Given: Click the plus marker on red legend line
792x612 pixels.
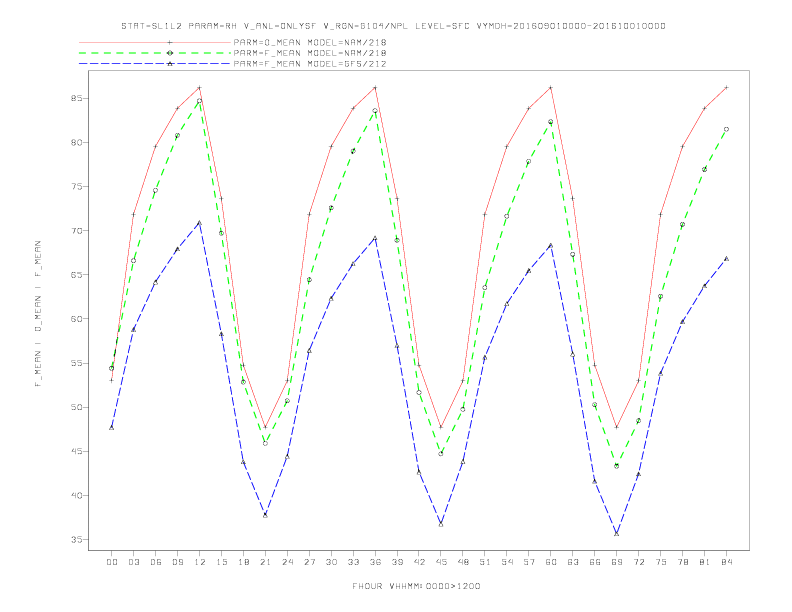Looking at the screenshot, I should tap(170, 42).
